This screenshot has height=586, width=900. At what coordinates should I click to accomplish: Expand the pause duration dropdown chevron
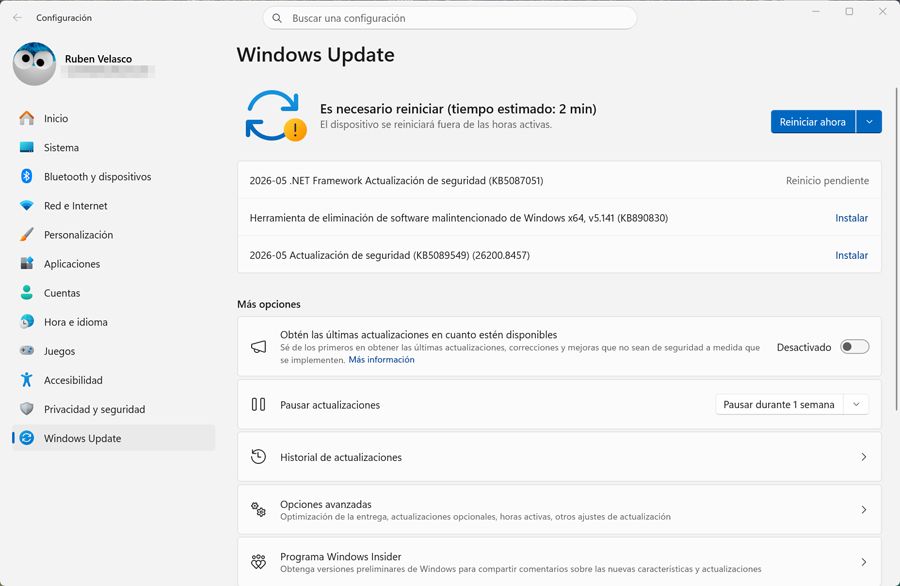coord(856,405)
